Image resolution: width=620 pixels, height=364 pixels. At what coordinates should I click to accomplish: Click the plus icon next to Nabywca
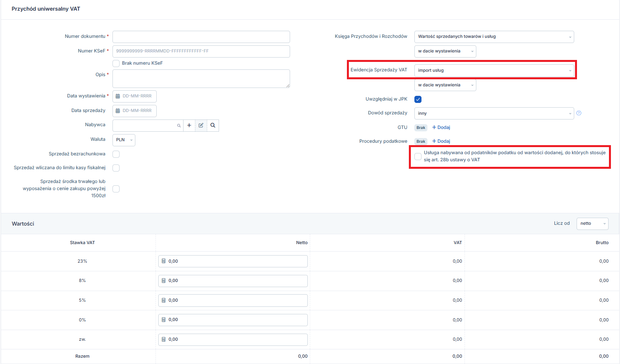click(189, 125)
